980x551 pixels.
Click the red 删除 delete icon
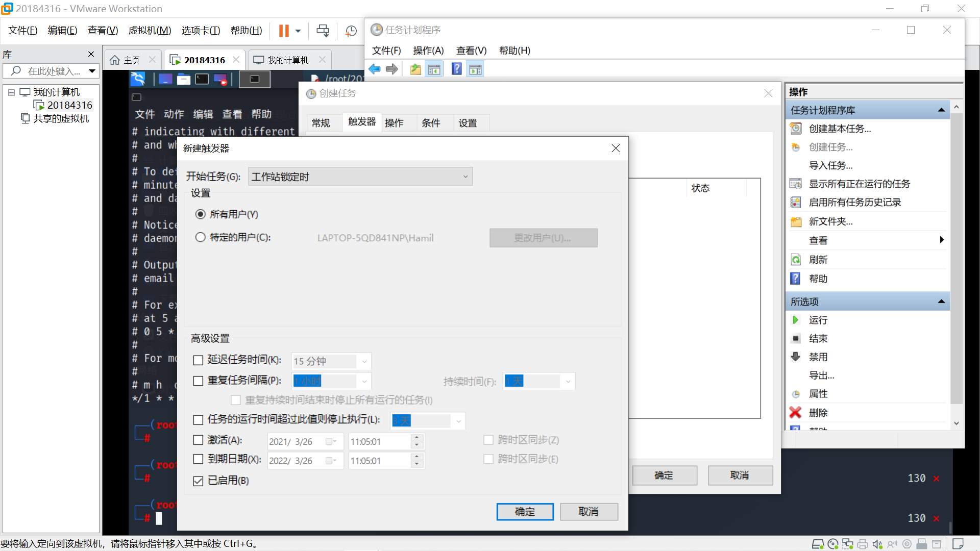[x=795, y=412]
